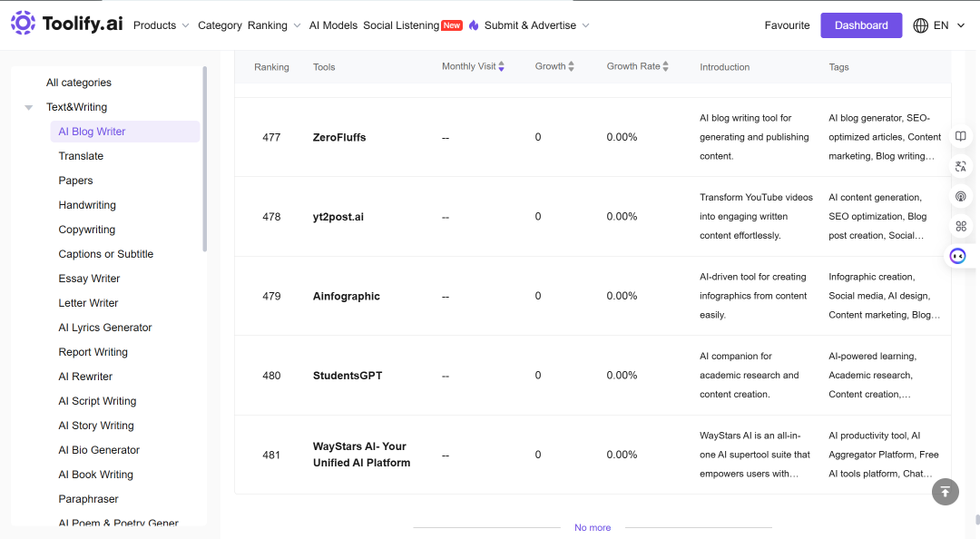Select AI Story Writing category

click(x=95, y=426)
